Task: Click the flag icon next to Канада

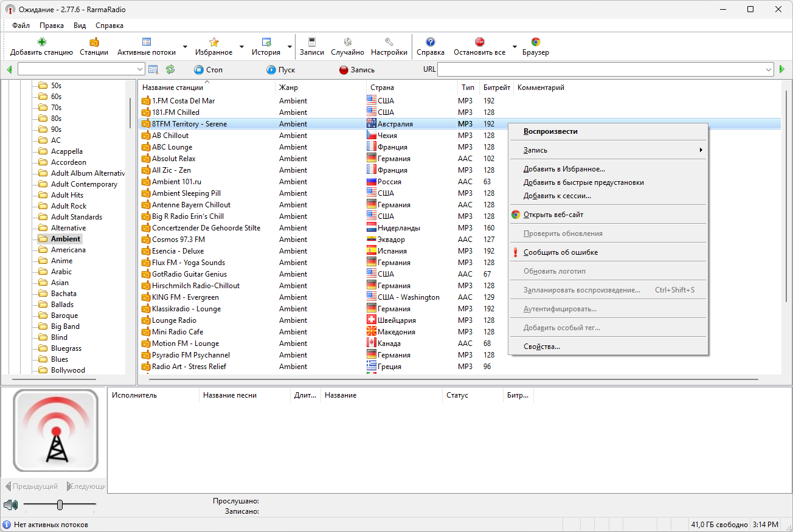Action: point(372,343)
